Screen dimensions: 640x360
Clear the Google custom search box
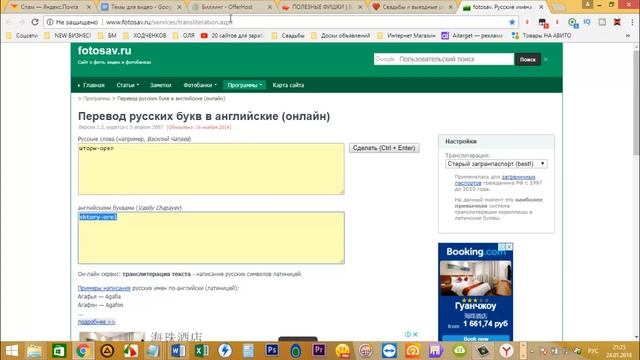click(546, 59)
